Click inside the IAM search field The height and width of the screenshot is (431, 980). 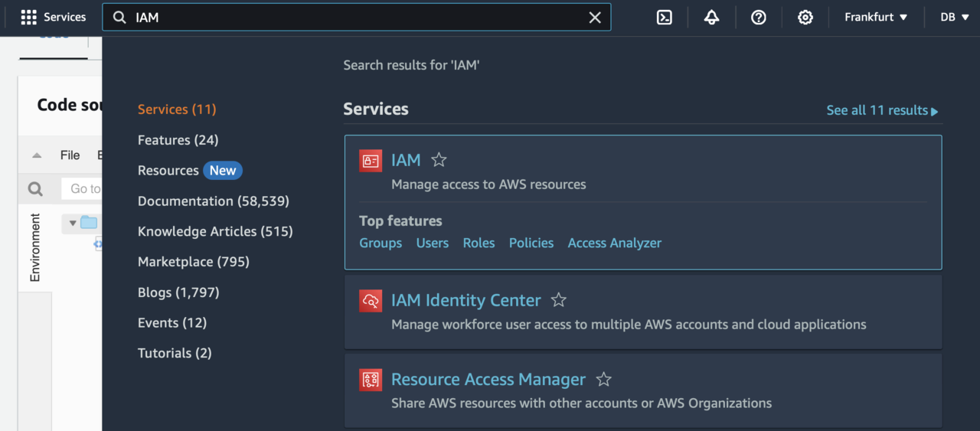352,18
